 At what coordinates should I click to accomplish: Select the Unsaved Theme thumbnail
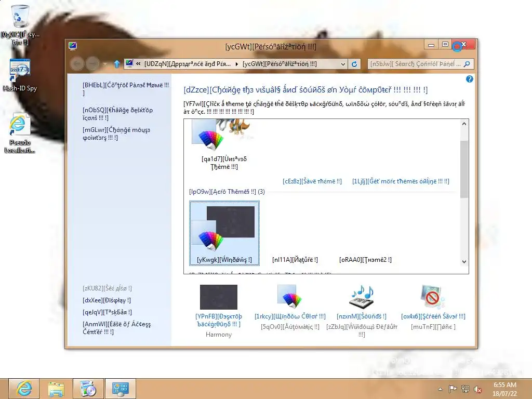[x=224, y=145]
